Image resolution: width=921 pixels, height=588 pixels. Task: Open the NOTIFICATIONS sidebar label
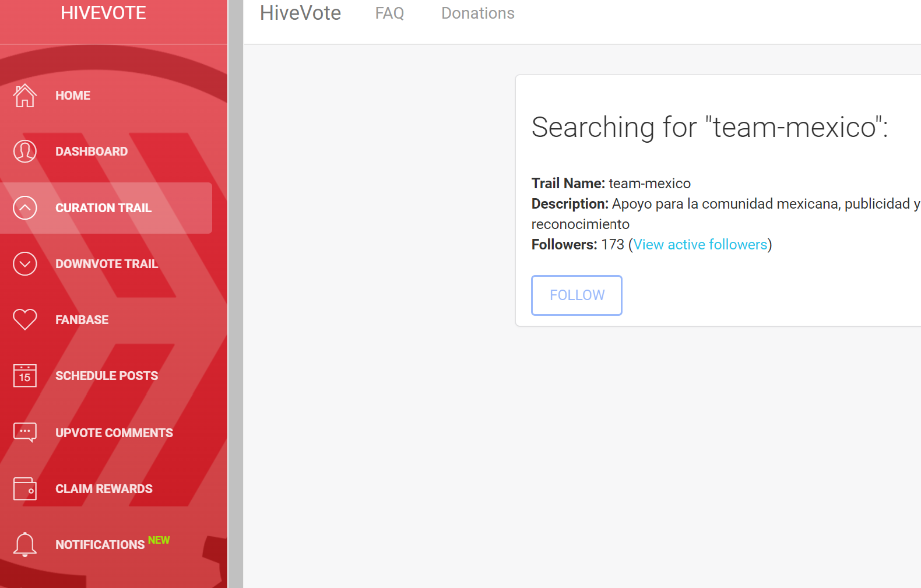tap(100, 545)
